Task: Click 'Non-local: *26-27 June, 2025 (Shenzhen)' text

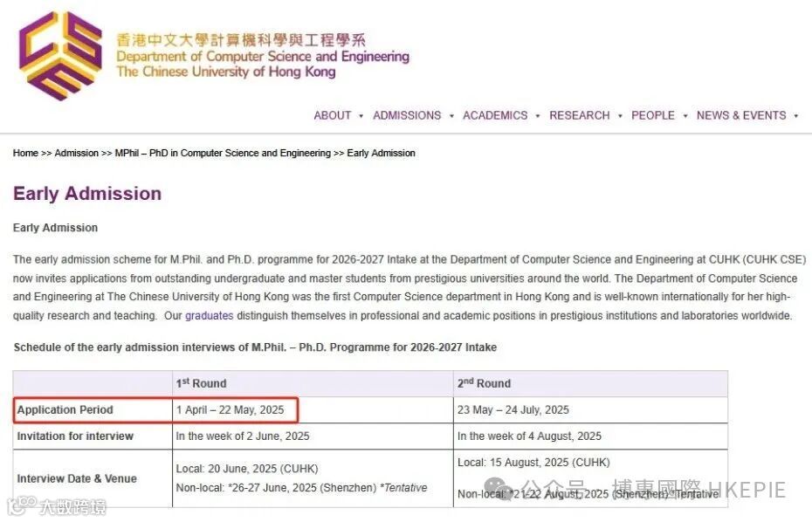Action: tap(276, 488)
